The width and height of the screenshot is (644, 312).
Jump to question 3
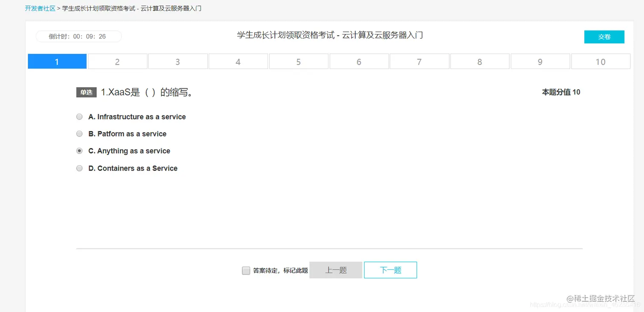178,61
